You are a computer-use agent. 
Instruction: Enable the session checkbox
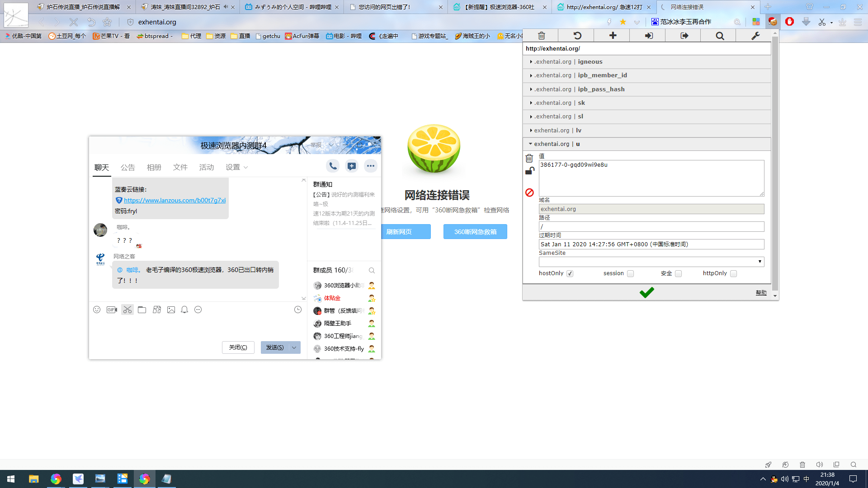[x=630, y=273]
